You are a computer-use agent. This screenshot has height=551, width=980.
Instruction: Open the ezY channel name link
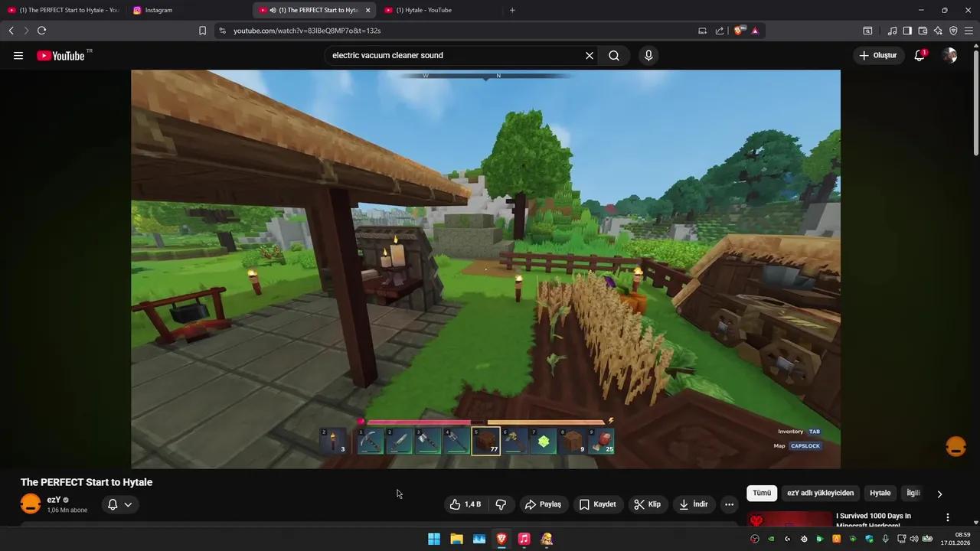click(x=54, y=500)
